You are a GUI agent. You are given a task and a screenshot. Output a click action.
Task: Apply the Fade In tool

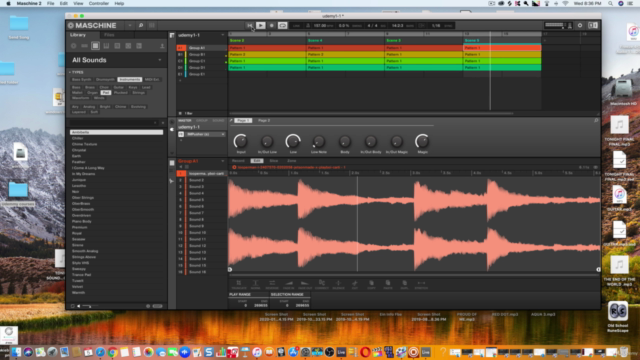pos(289,284)
